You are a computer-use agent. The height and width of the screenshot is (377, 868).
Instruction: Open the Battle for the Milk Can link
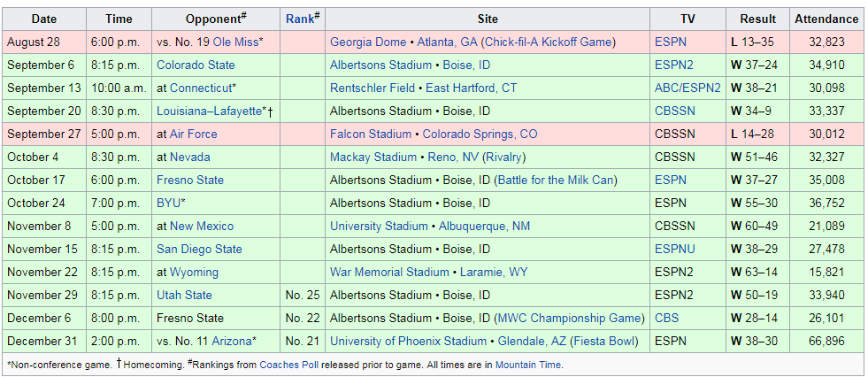555,180
